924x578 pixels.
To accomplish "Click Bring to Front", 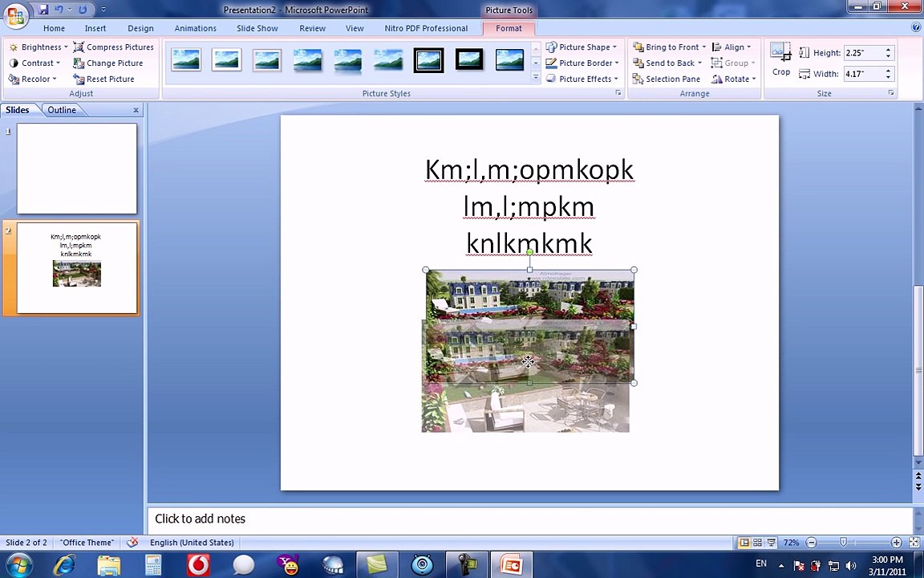I will pyautogui.click(x=670, y=47).
